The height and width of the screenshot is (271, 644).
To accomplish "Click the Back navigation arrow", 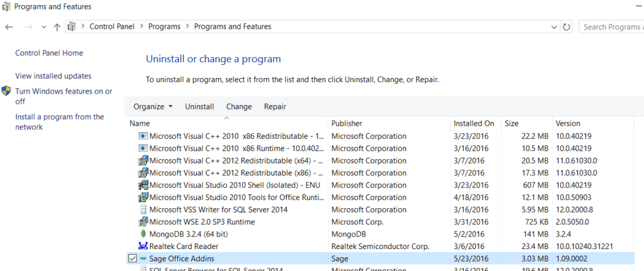I will point(9,27).
